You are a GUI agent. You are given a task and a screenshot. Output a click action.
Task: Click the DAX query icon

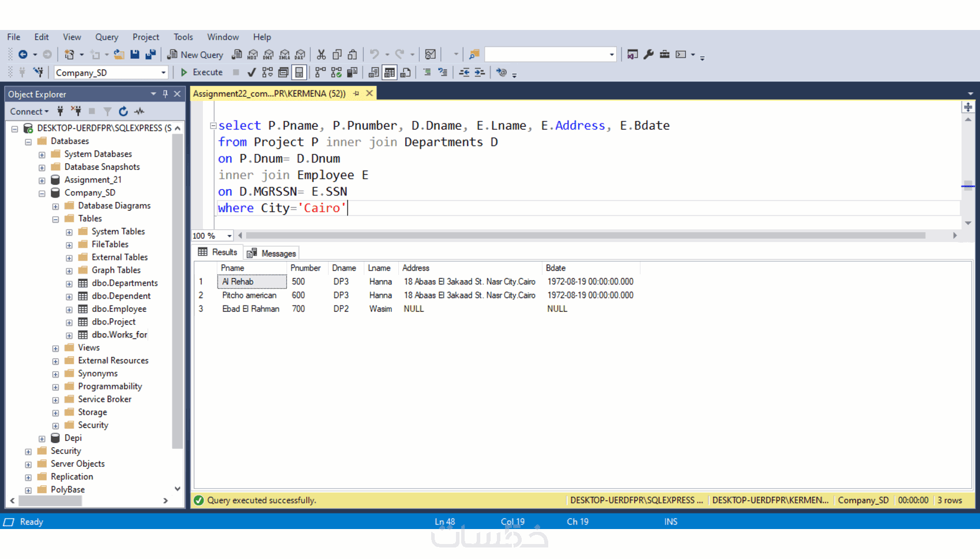(300, 54)
